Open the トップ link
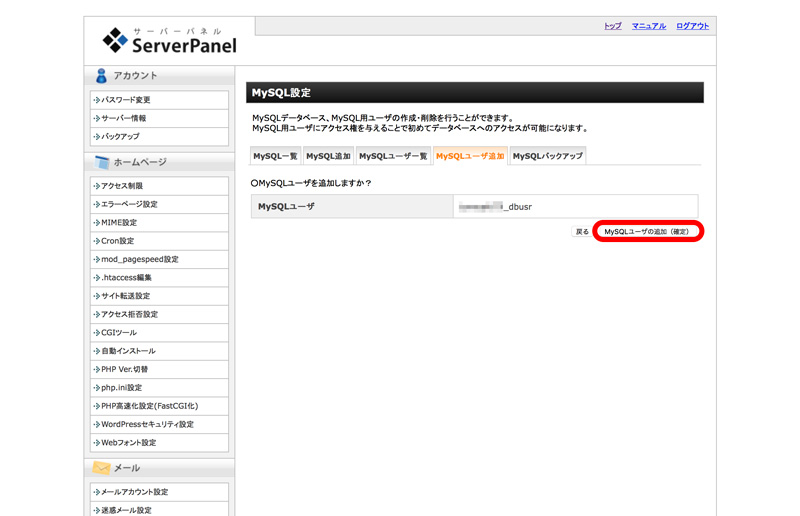Image resolution: width=800 pixels, height=516 pixels. (x=613, y=26)
